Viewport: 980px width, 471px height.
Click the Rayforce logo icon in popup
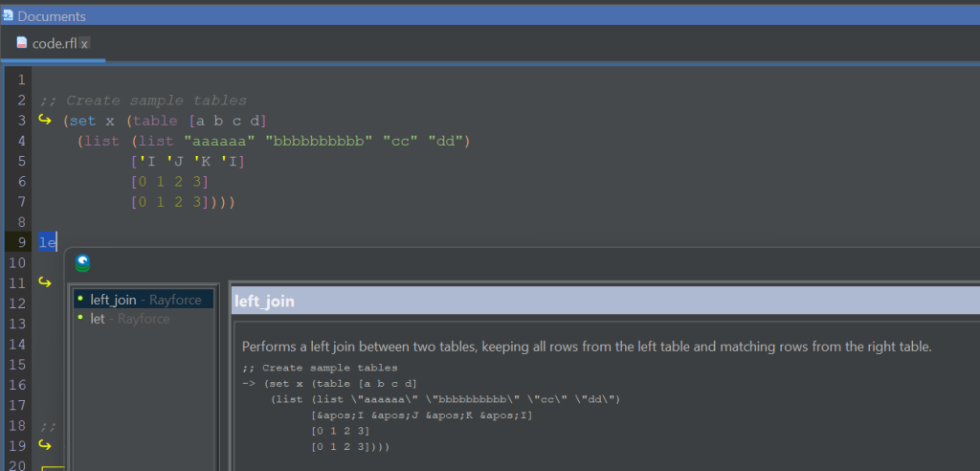tap(83, 262)
